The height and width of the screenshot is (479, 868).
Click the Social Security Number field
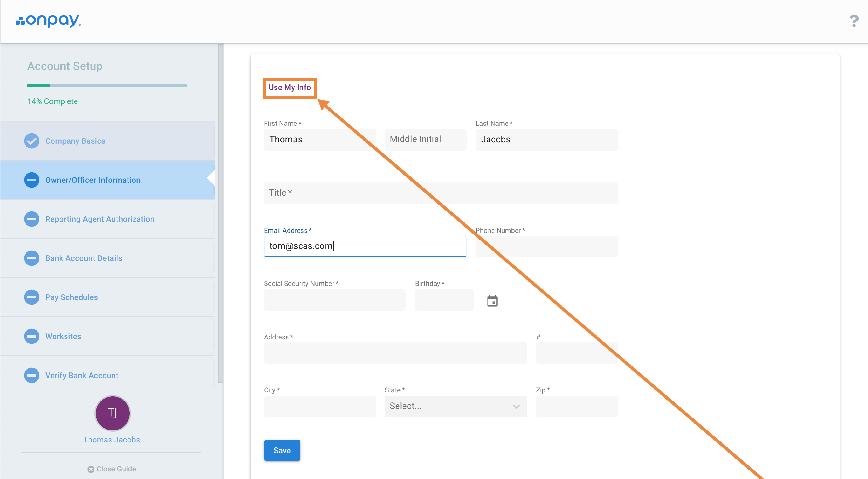pyautogui.click(x=335, y=300)
